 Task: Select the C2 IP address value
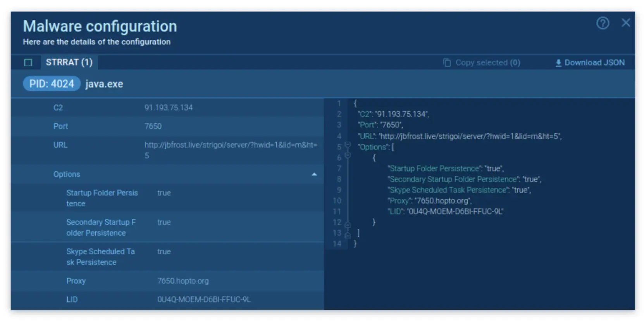coord(168,108)
